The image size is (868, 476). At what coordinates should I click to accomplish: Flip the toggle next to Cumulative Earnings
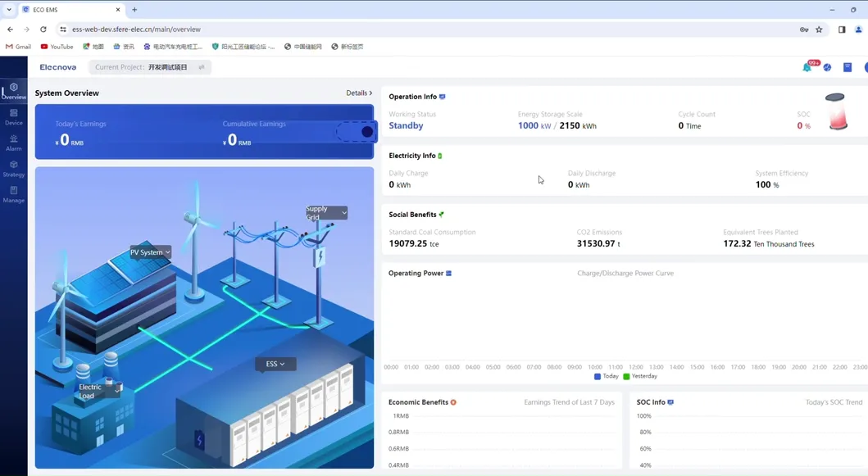(356, 130)
